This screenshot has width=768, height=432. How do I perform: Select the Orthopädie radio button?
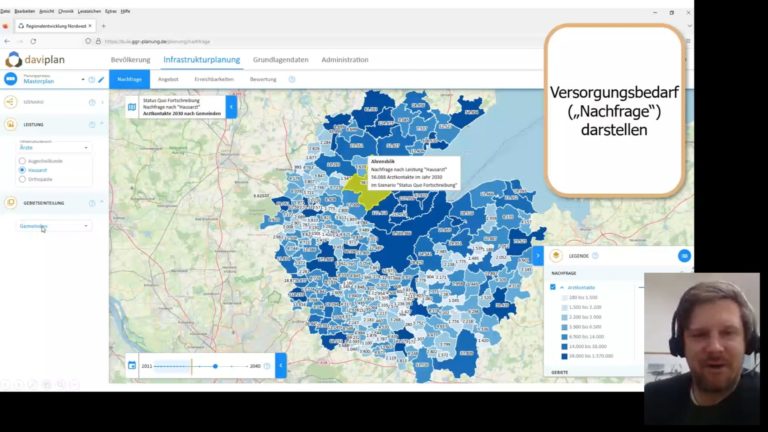pos(22,179)
